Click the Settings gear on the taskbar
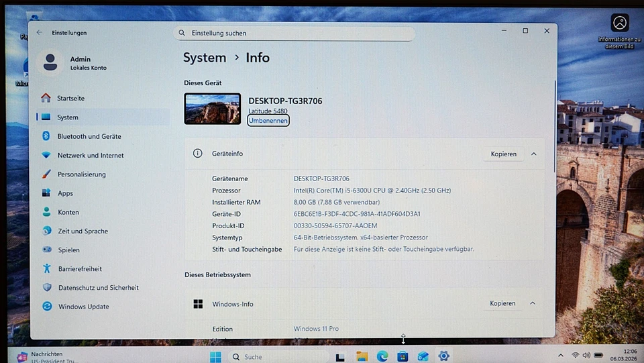 [443, 356]
